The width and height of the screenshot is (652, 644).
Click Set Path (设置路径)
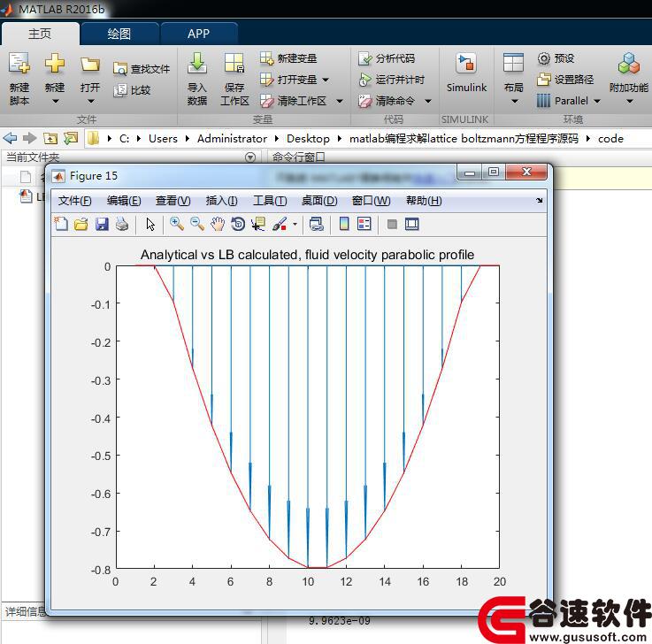(565, 79)
